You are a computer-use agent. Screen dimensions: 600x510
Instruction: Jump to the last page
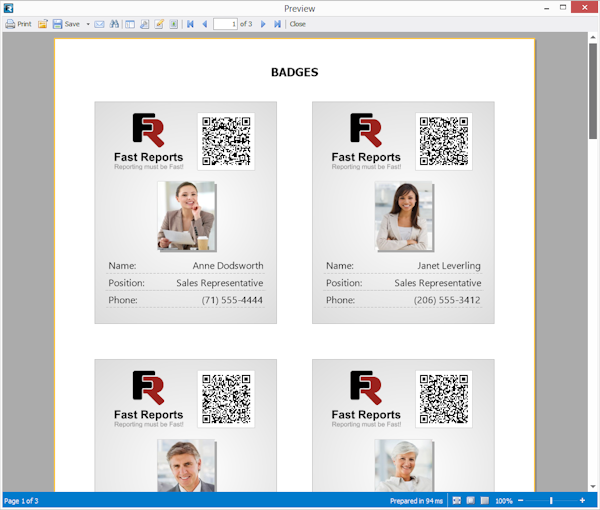(277, 24)
